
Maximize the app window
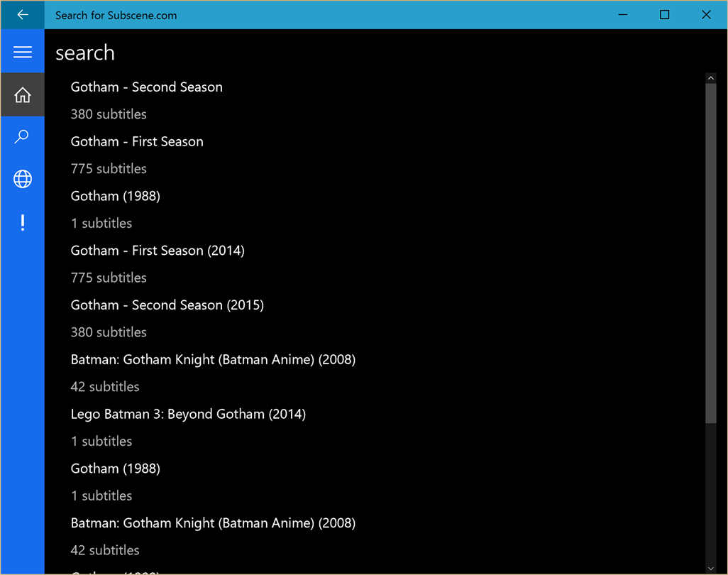(x=664, y=15)
